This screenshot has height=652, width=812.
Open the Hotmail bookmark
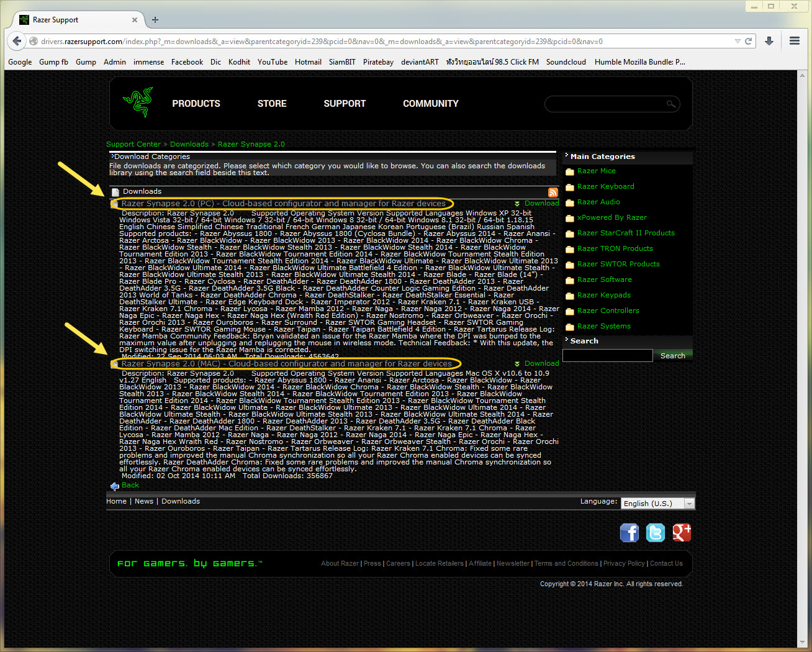tap(308, 62)
